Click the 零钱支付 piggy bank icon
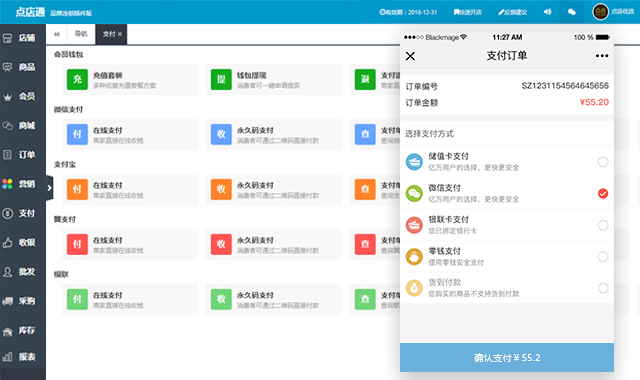640x380 pixels. pos(414,257)
